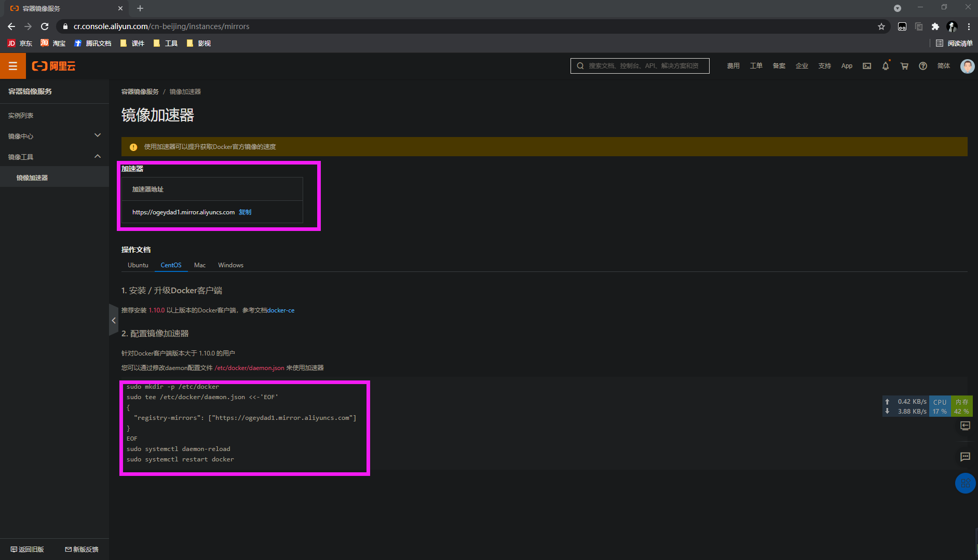Open the browser extensions puzzle icon
Image resolution: width=978 pixels, height=560 pixels.
[x=935, y=26]
